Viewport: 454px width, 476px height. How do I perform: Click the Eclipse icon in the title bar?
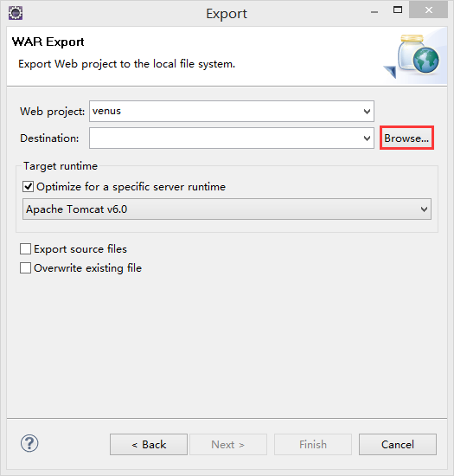point(16,13)
